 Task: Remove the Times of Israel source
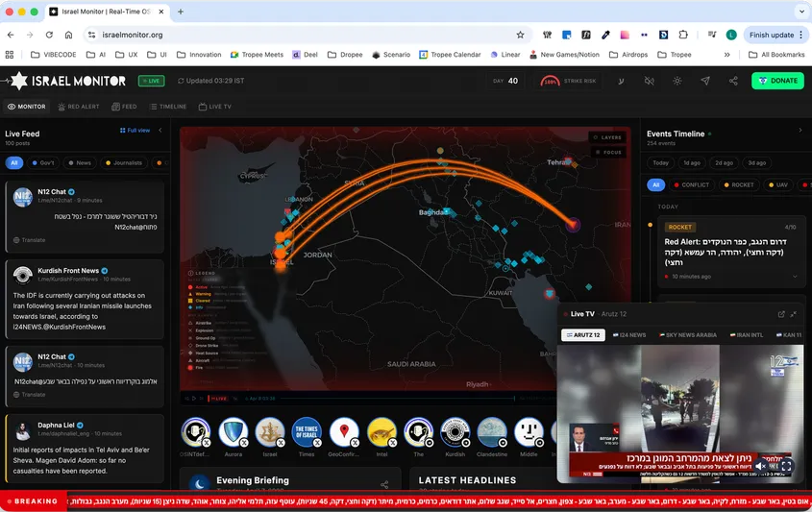pos(317,443)
